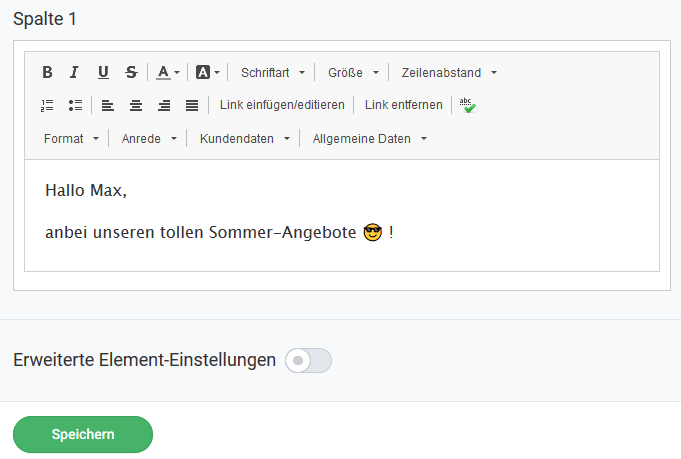Open background color dropdown arrow
The width and height of the screenshot is (681, 459).
(217, 73)
